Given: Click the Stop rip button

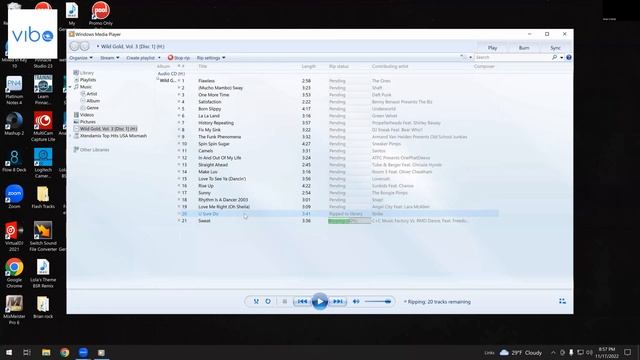Looking at the screenshot, I should 179,58.
